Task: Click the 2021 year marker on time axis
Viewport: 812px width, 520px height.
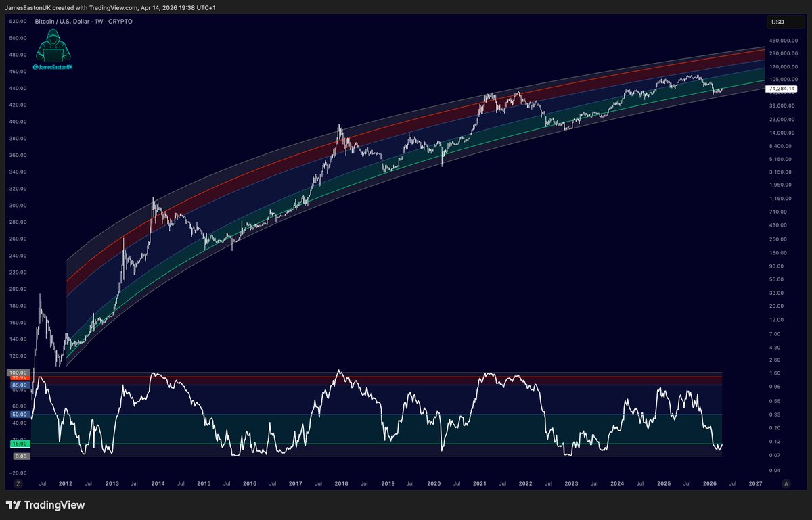Action: [x=479, y=484]
